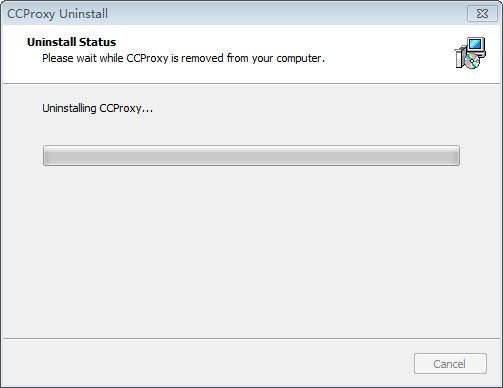This screenshot has height=388, width=503.
Task: Click the CD disc on the installer icon
Action: [x=472, y=61]
